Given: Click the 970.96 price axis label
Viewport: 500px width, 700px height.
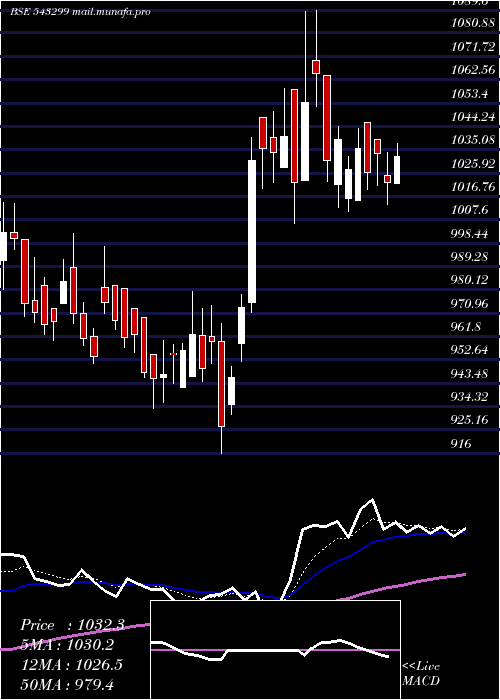Looking at the screenshot, I should click(x=469, y=304).
